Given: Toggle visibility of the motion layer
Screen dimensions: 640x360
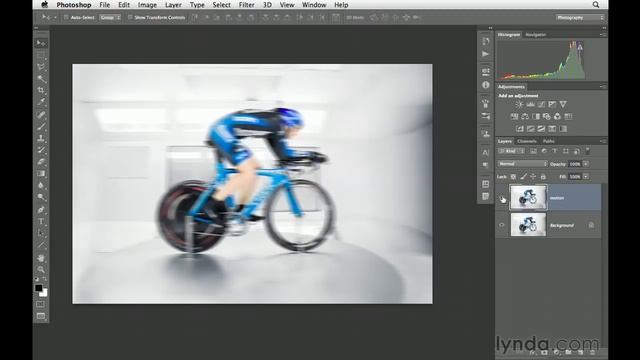Looking at the screenshot, I should 502,198.
